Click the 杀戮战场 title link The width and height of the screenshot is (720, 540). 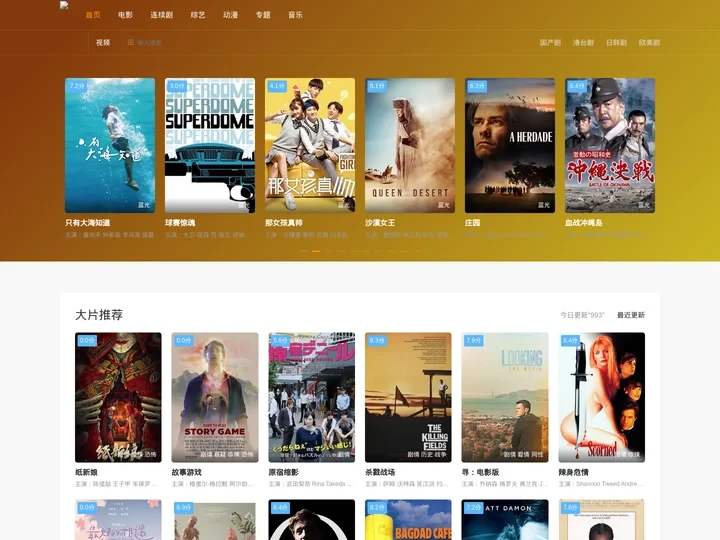(x=380, y=472)
